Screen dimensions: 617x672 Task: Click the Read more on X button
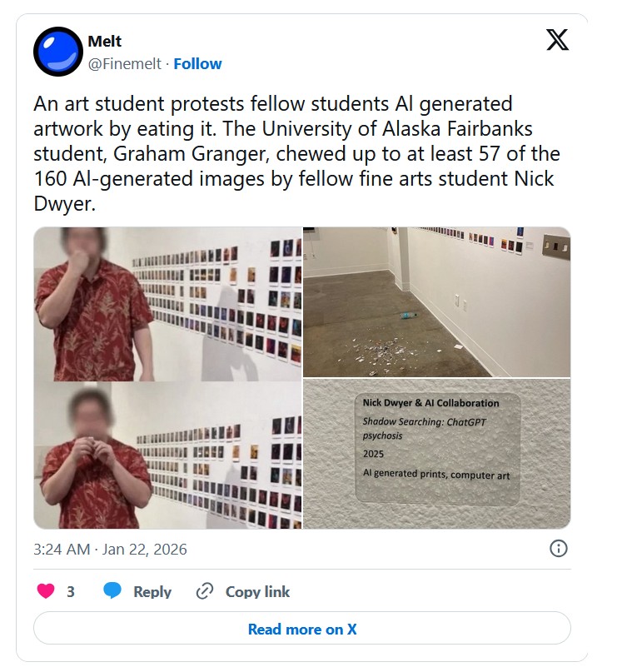click(x=302, y=629)
